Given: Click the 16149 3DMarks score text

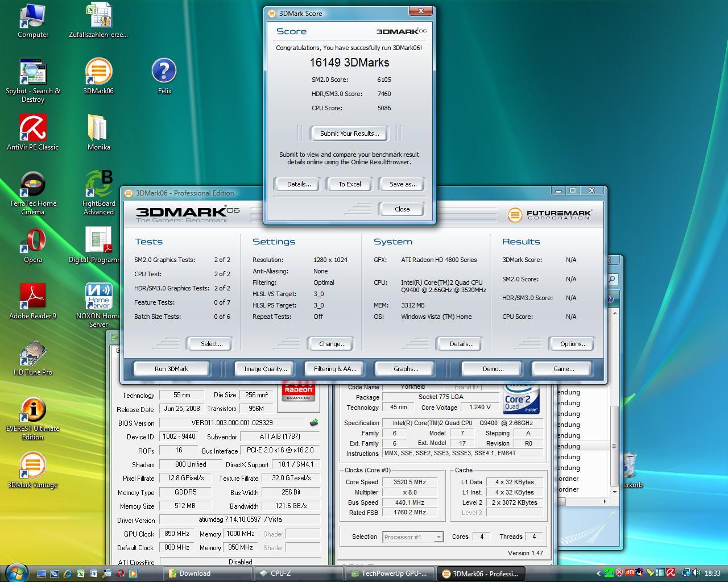Looking at the screenshot, I should (x=349, y=63).
